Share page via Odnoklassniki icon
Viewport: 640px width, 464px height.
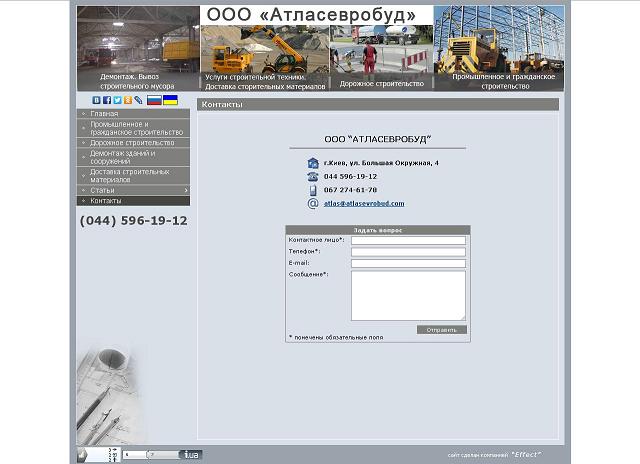coord(128,100)
